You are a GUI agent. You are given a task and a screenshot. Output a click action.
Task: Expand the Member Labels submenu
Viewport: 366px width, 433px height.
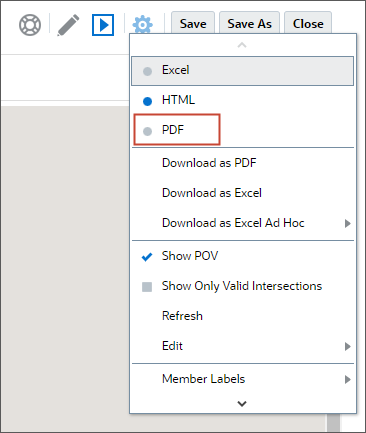click(242, 379)
